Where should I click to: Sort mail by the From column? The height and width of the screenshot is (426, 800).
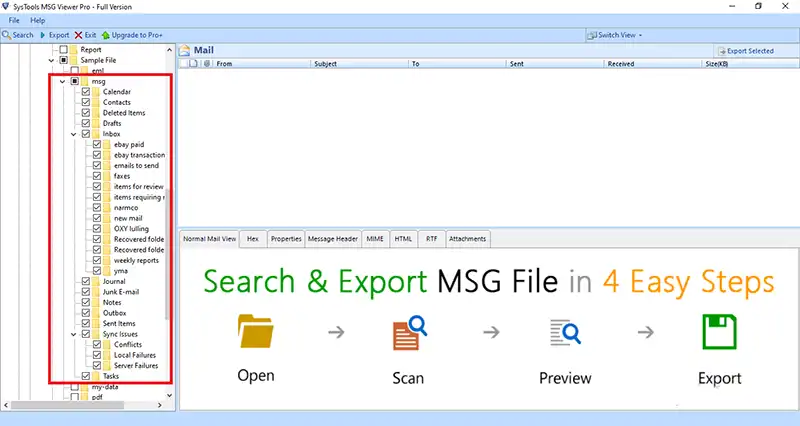click(262, 64)
